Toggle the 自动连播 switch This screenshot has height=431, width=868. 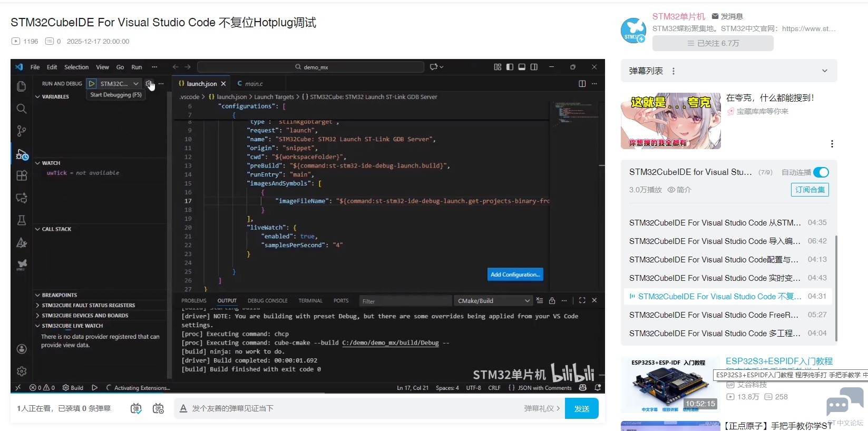[x=821, y=172]
